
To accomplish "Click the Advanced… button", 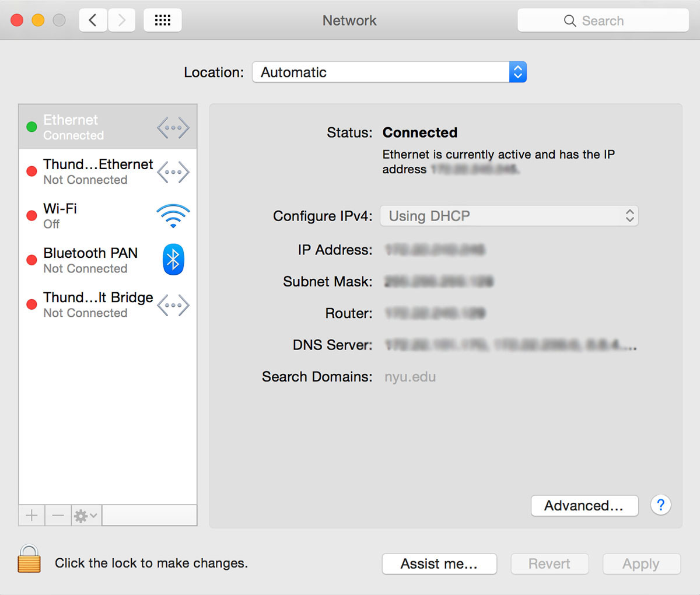I will tap(584, 506).
